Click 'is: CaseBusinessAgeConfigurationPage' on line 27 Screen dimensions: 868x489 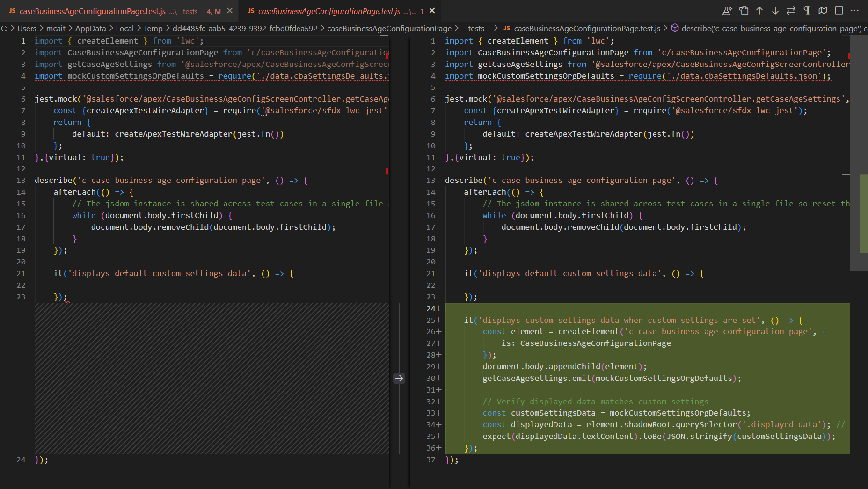[x=586, y=343]
